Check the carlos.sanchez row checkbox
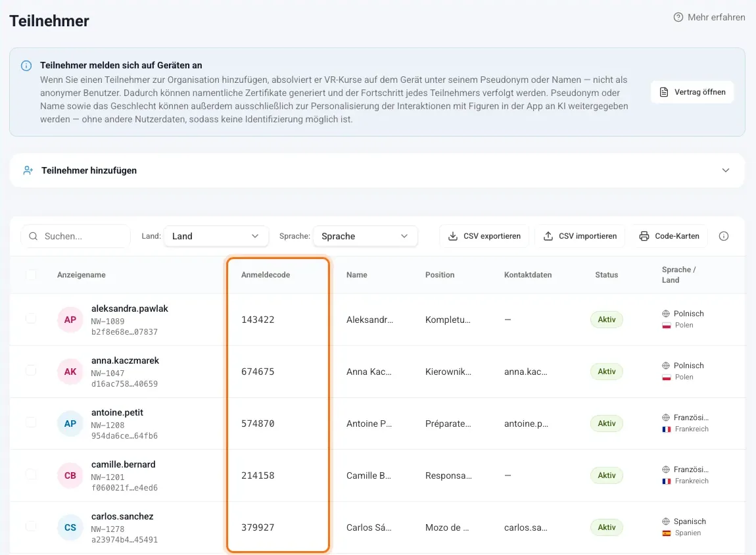Screen dimensions: 756x555 [31, 527]
